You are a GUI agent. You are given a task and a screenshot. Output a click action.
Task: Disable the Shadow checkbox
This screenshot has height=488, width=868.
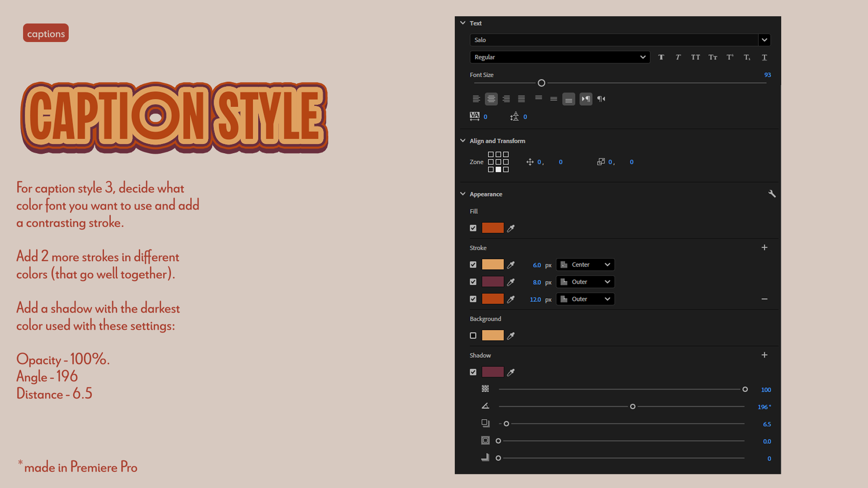[x=473, y=372]
